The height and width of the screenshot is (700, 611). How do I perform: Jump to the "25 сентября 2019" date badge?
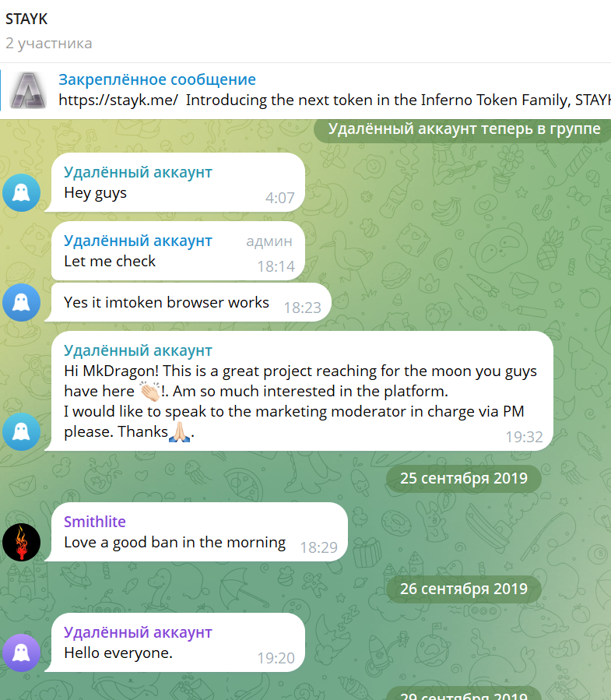[x=464, y=478]
